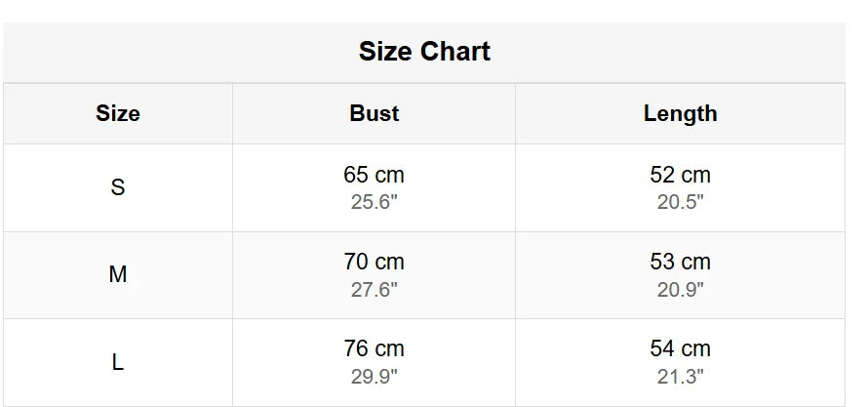The height and width of the screenshot is (407, 868).
Task: Click the 54 cm length value
Action: pos(680,349)
